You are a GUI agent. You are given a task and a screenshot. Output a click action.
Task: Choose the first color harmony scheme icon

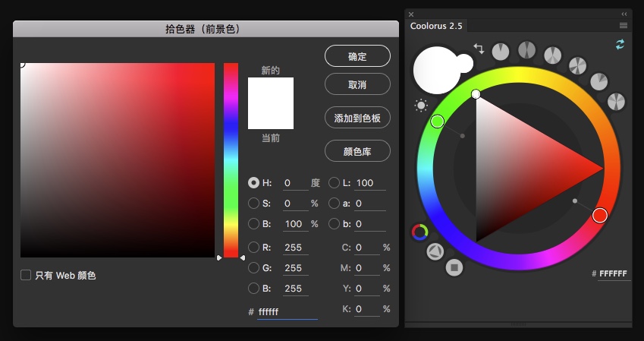pyautogui.click(x=500, y=52)
